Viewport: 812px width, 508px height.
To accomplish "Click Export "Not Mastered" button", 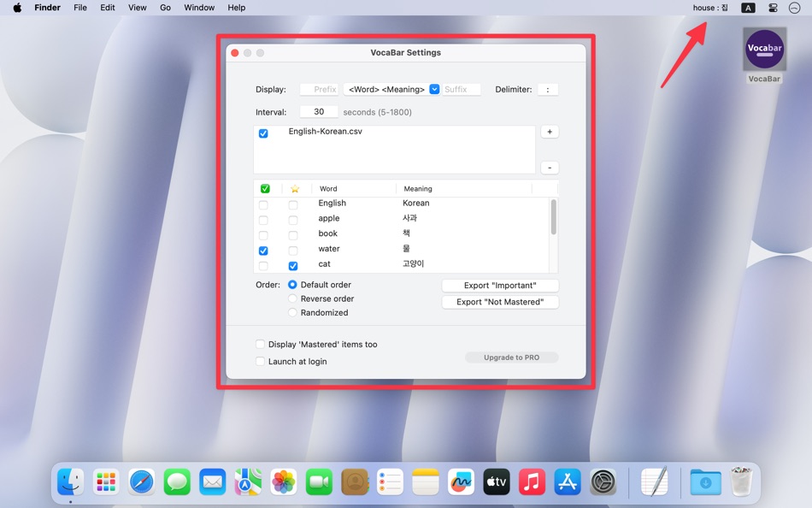I will pyautogui.click(x=500, y=302).
